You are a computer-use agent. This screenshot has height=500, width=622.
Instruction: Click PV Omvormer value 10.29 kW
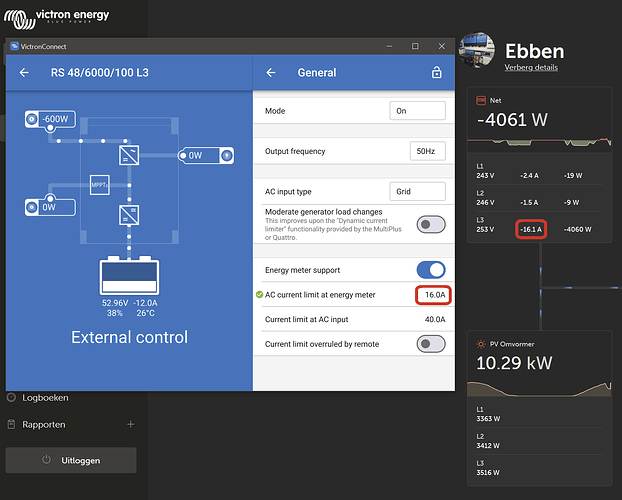click(x=514, y=363)
